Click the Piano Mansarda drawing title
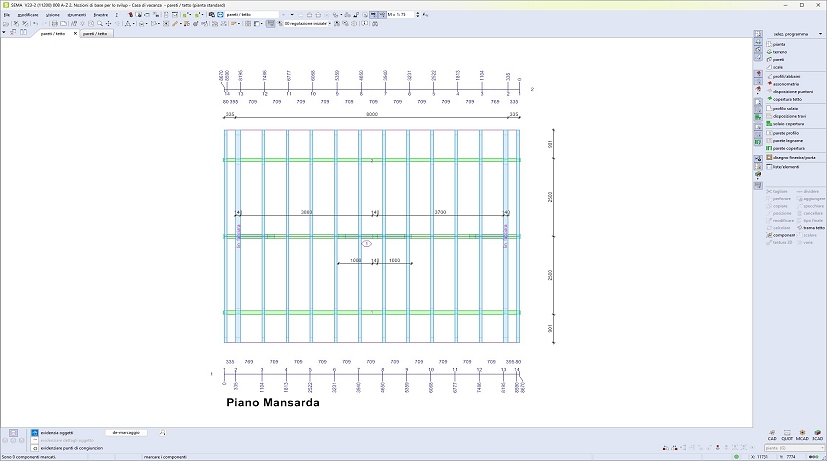The width and height of the screenshot is (827, 461). [272, 403]
